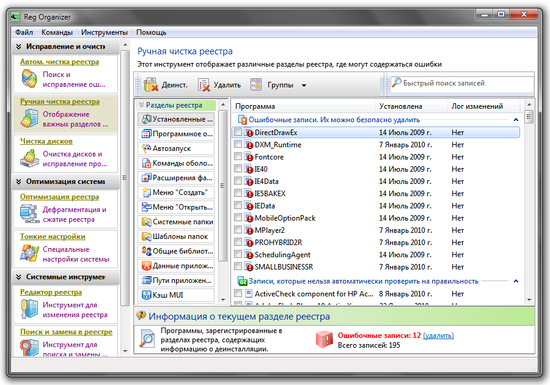Collapse the Ошибочные записи group
The height and width of the screenshot is (385, 550).
click(x=516, y=120)
